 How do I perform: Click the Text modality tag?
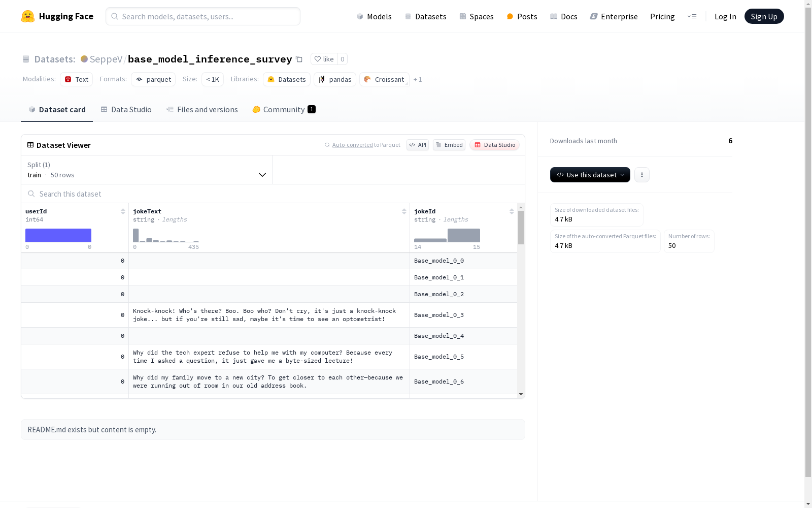tap(77, 79)
